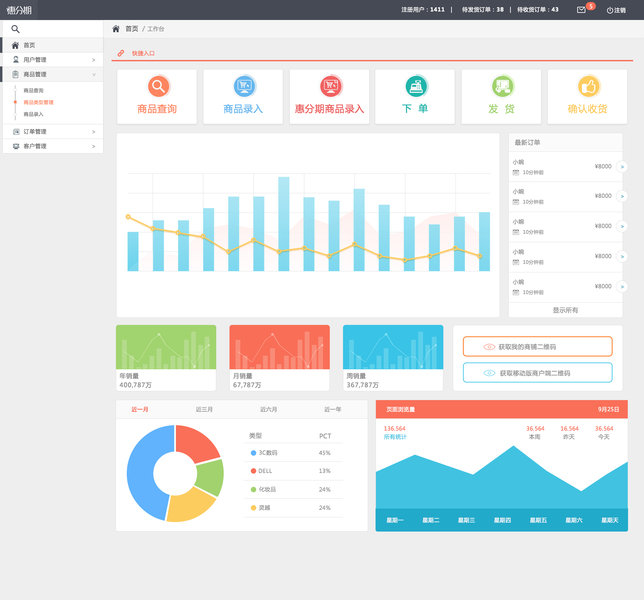Click the 星期一 label on traffic chart
The width and height of the screenshot is (644, 600).
pos(395,520)
